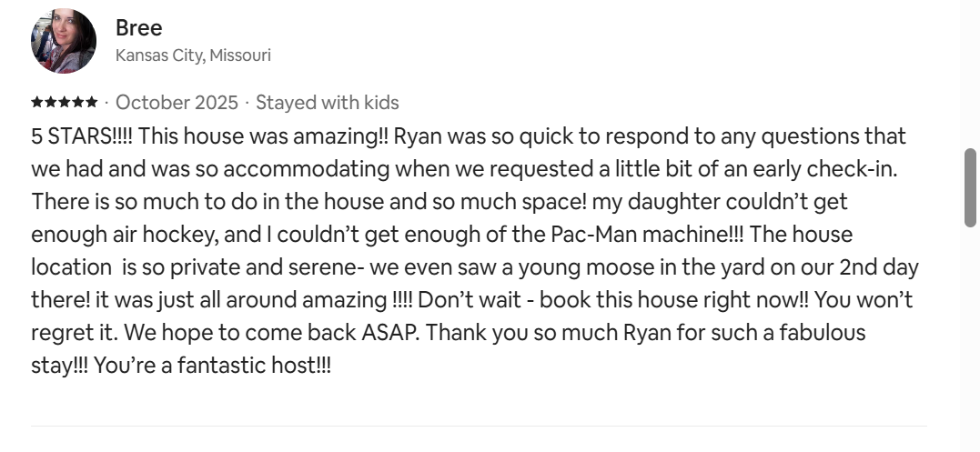Click the first star in the rating
Screen dimensions: 980x452
37,102
